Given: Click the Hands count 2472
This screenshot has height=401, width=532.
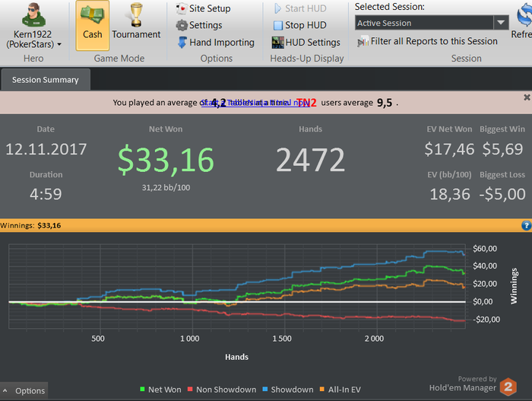Looking at the screenshot, I should pos(310,160).
